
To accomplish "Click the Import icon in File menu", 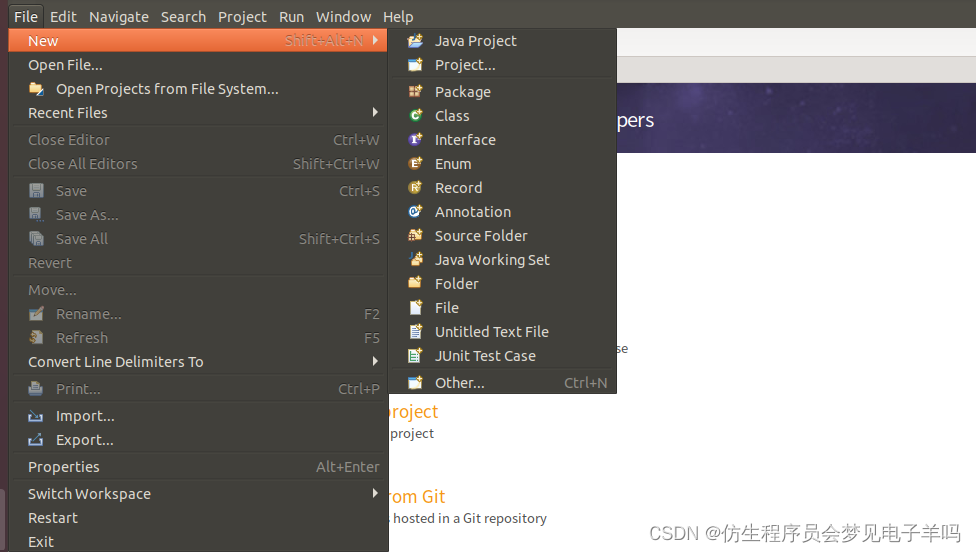I will 36,416.
